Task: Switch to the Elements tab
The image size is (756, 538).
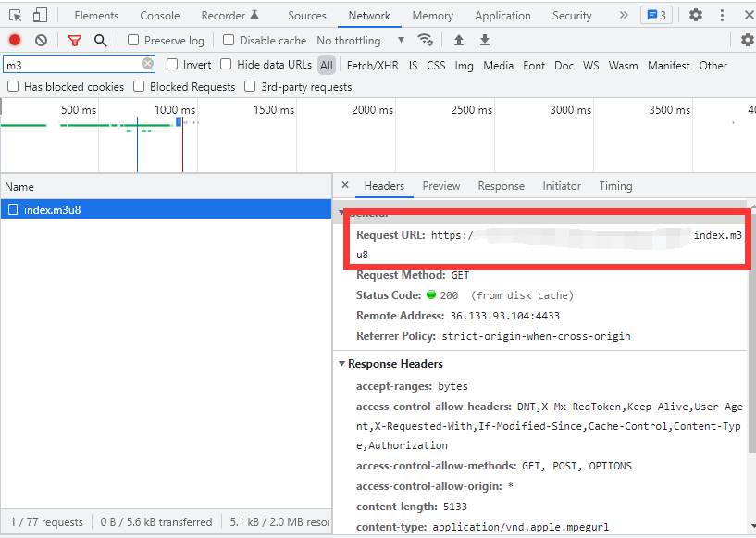Action: [96, 16]
